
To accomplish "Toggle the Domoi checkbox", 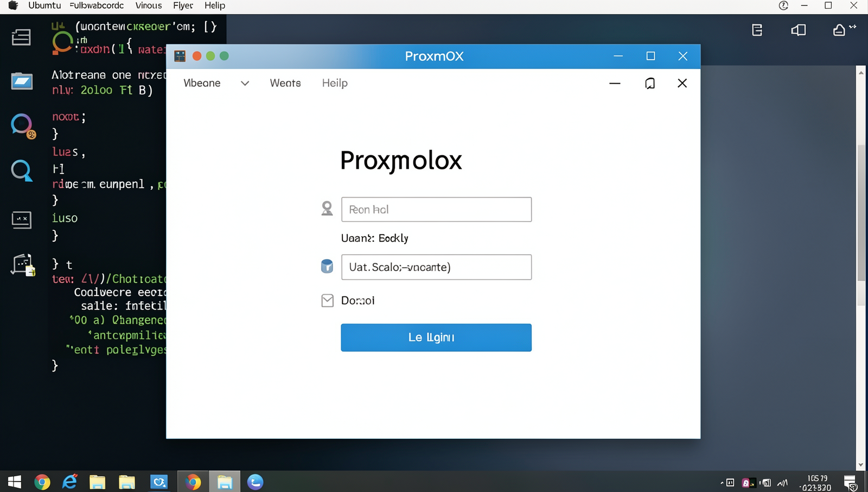I will [x=328, y=300].
